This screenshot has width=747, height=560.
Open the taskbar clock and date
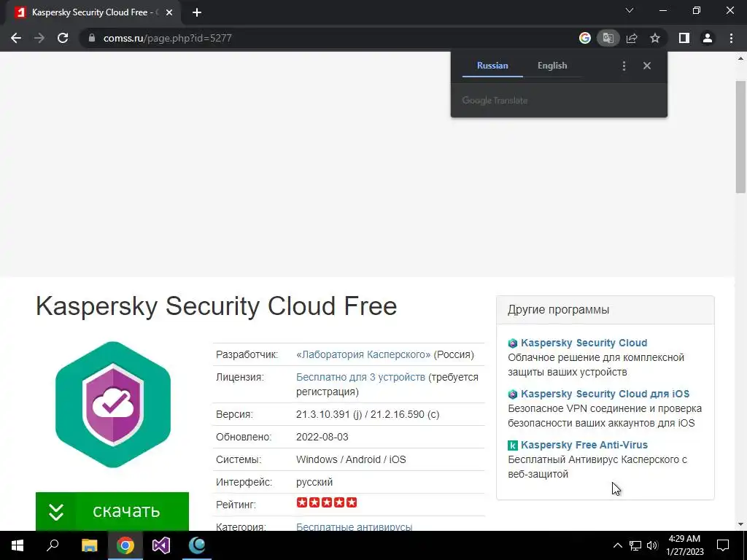(684, 545)
